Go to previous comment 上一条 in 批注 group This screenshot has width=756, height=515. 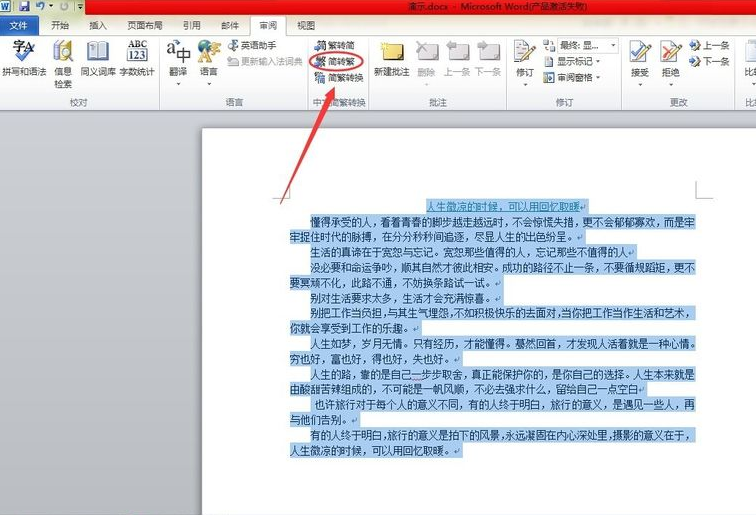pyautogui.click(x=457, y=59)
